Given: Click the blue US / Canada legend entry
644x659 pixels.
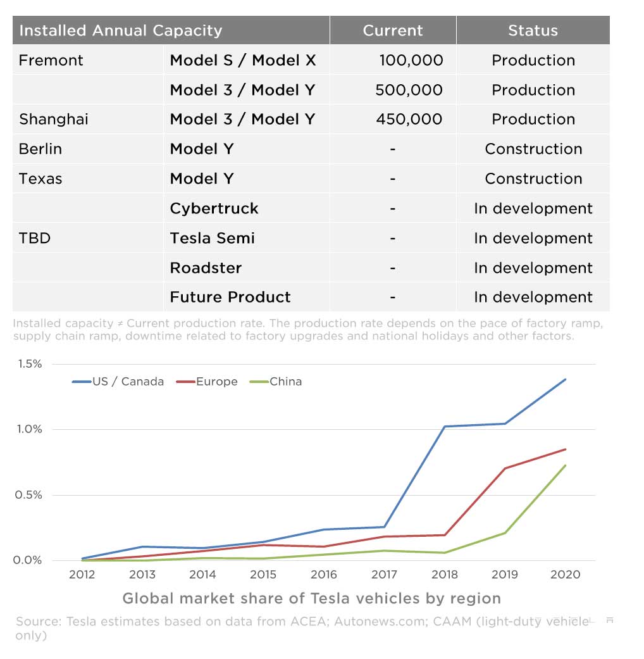Looking at the screenshot, I should click(118, 382).
